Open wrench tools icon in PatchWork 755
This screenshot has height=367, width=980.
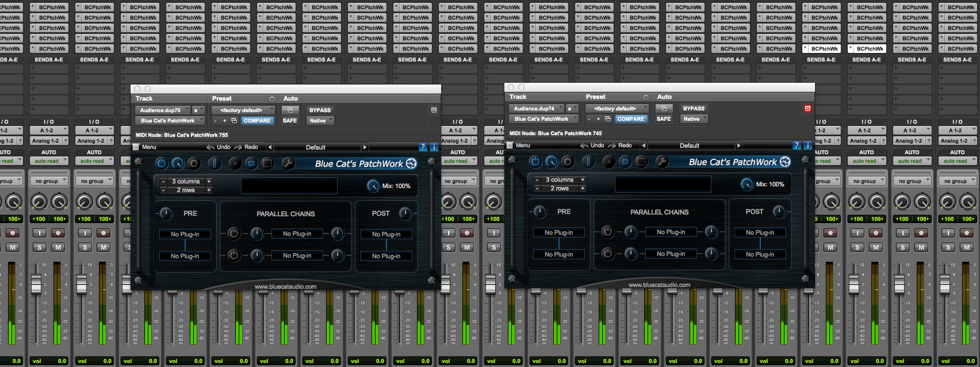point(288,163)
